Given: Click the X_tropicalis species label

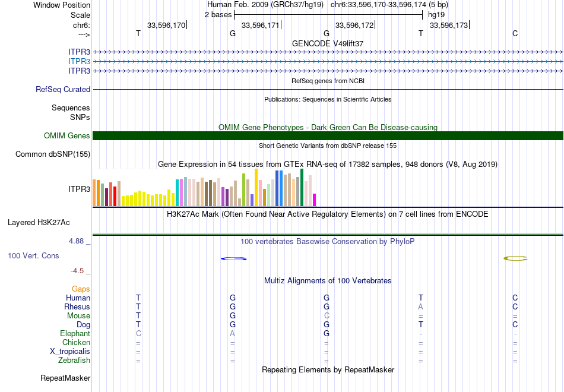Looking at the screenshot, I should [70, 352].
